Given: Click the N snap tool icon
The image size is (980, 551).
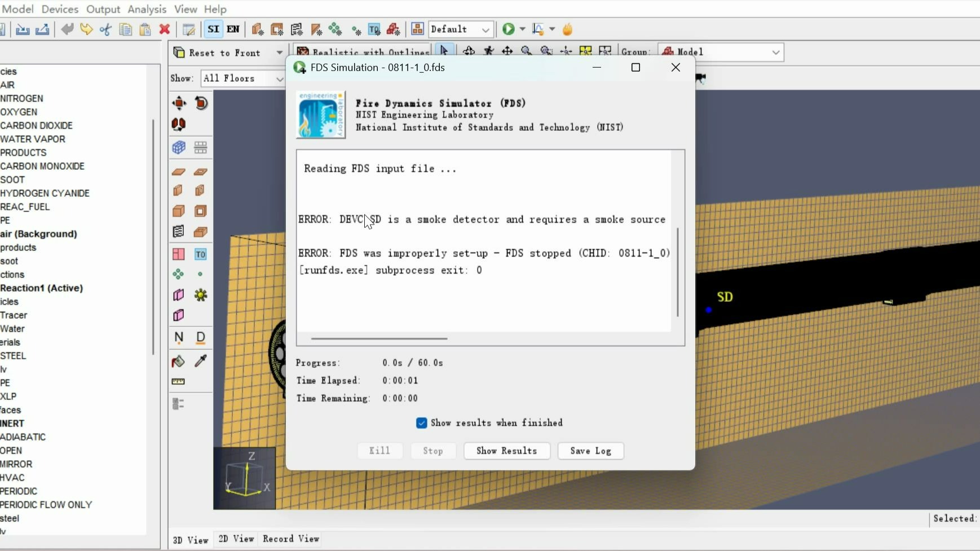Looking at the screenshot, I should [x=179, y=338].
